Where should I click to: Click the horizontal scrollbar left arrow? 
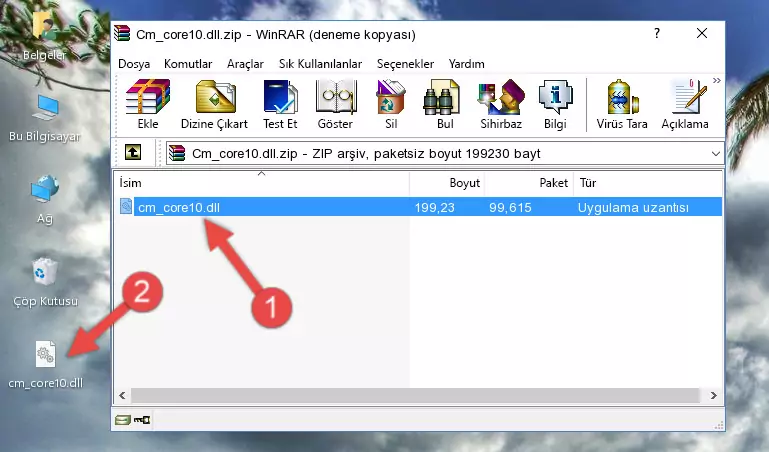point(123,395)
